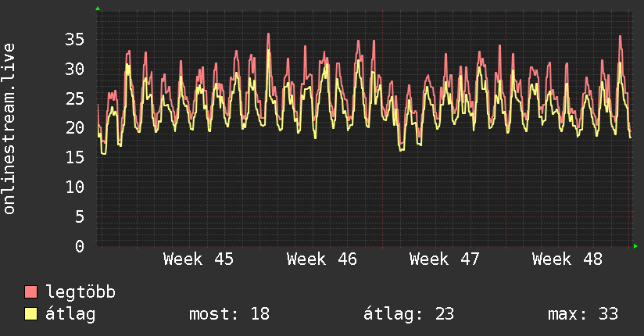Click the Week 47 axis label

point(445,259)
